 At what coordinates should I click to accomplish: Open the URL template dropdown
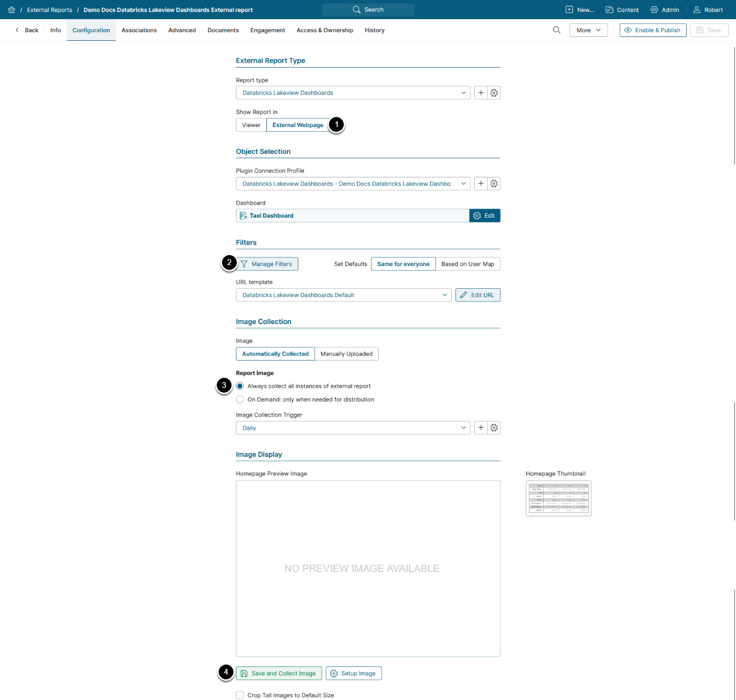coord(343,295)
